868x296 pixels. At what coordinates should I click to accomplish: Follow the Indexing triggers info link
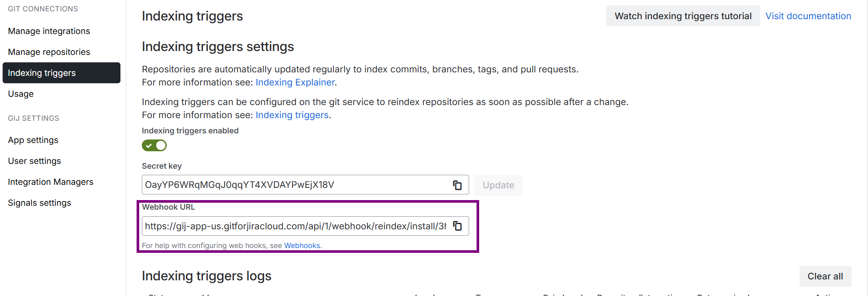(x=292, y=115)
